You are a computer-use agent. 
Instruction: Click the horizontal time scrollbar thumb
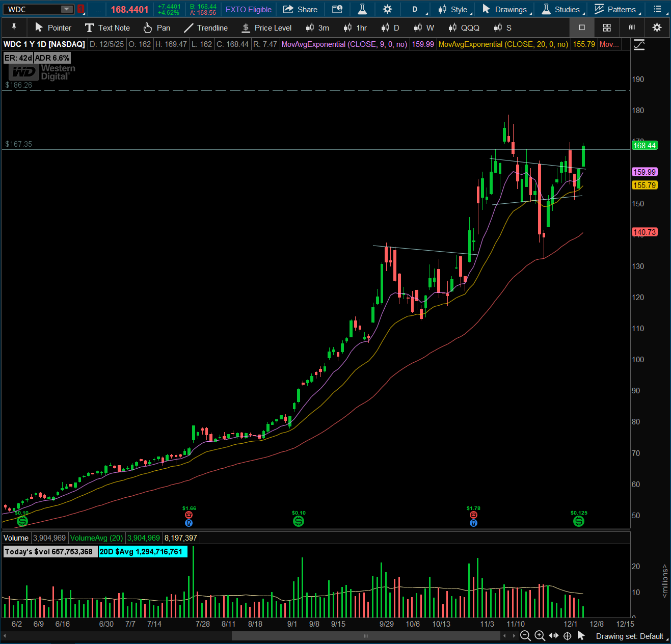(x=366, y=636)
